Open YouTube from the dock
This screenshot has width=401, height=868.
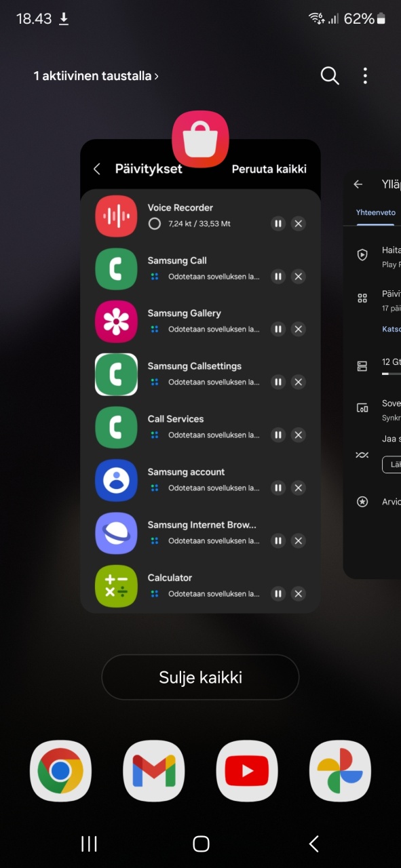click(x=247, y=771)
